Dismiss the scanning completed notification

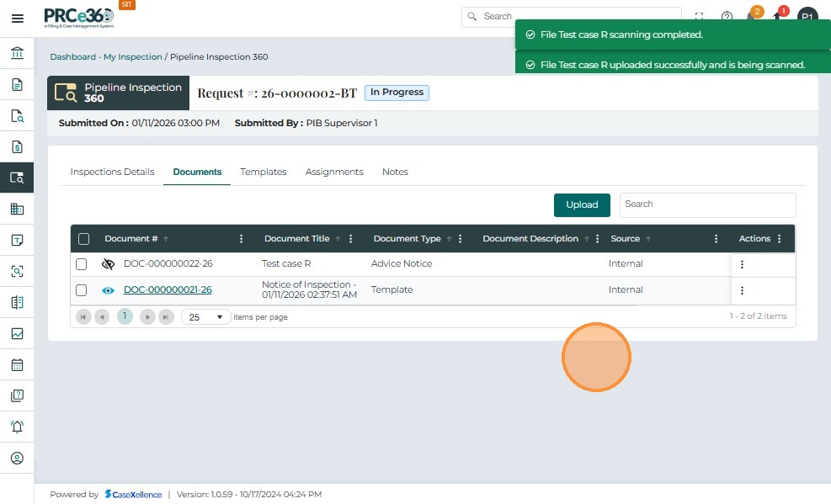point(673,35)
